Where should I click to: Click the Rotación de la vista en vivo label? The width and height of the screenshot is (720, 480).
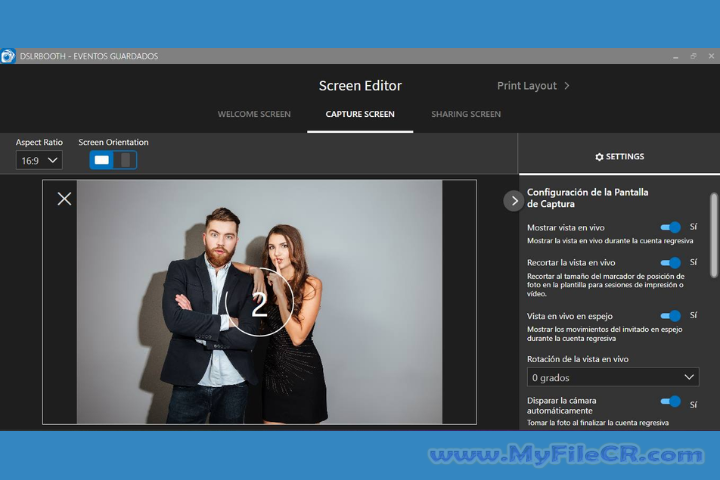pyautogui.click(x=578, y=359)
